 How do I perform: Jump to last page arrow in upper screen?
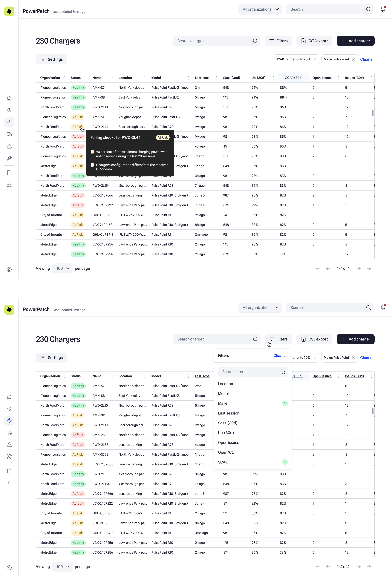click(370, 268)
